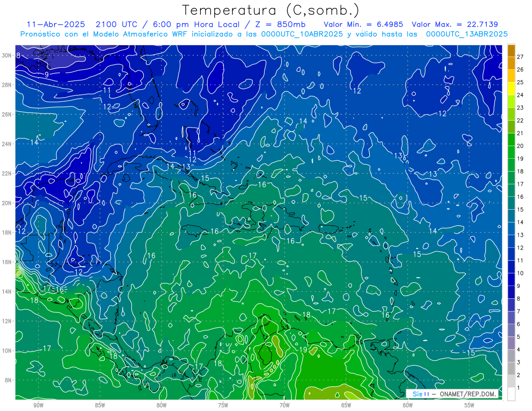This screenshot has width=532, height=411.
Task: Click the 70W longitude axis label
Action: (x=285, y=405)
